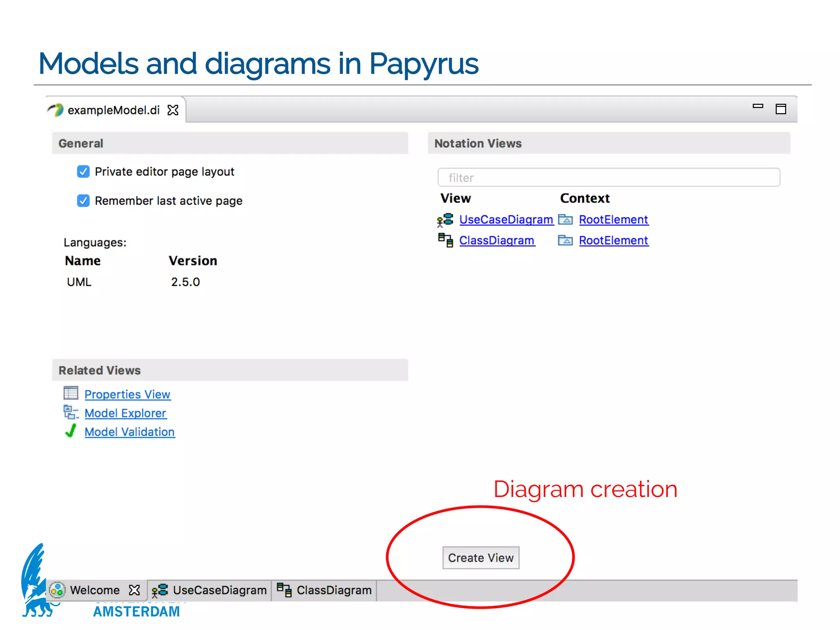Click the Papyrus icon on exampleModel.di tab
Viewport: 840px width, 630px height.
56,110
